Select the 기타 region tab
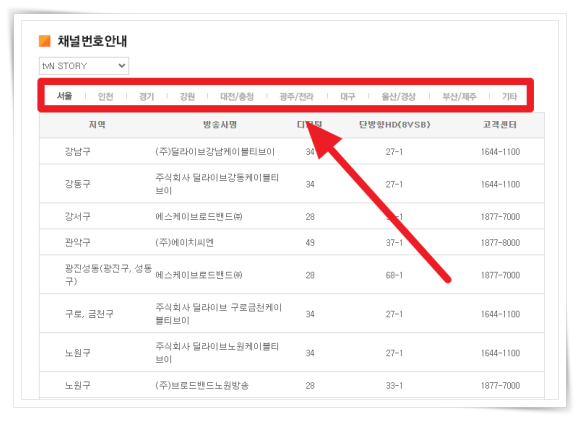 tap(509, 97)
